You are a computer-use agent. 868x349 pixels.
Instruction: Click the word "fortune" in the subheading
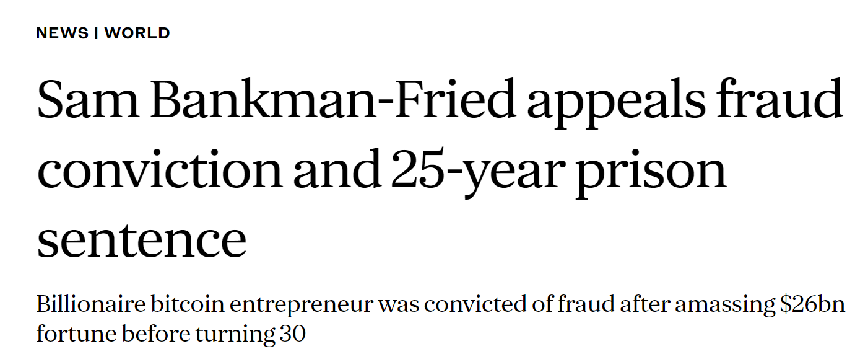76,334
